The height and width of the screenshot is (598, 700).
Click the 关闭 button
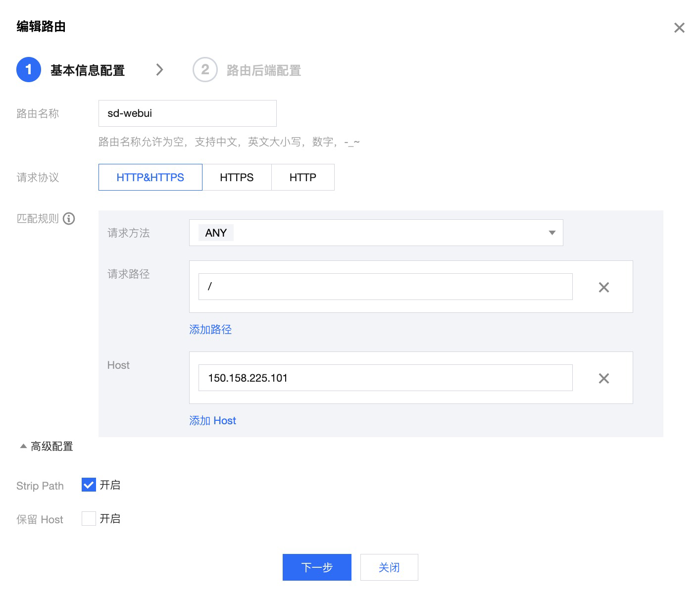(389, 567)
